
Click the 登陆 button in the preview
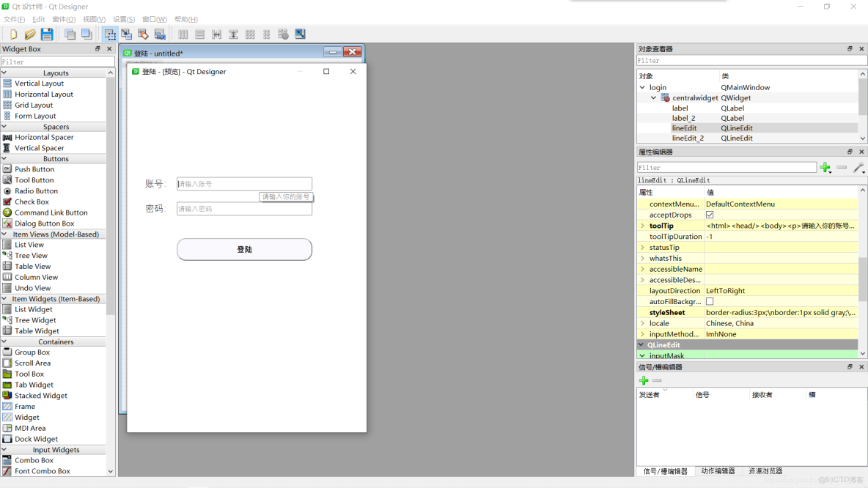point(244,250)
